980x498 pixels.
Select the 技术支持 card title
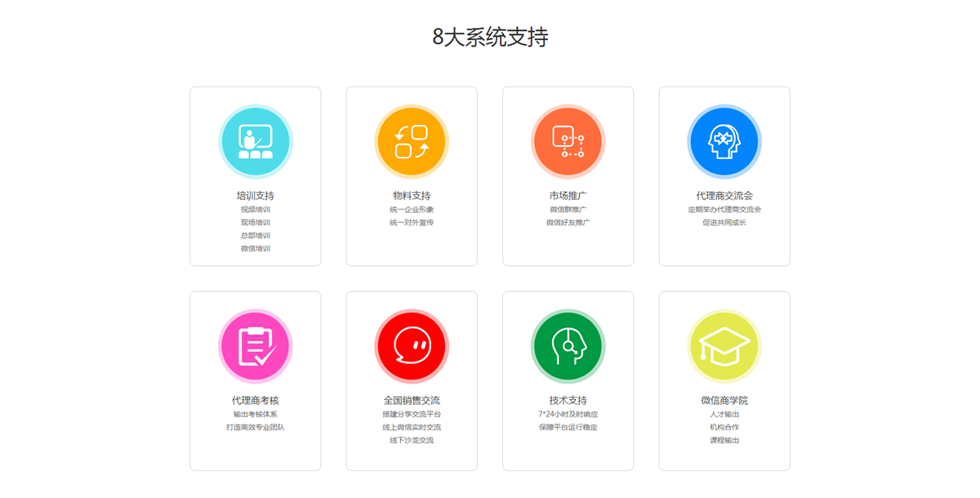pos(568,401)
